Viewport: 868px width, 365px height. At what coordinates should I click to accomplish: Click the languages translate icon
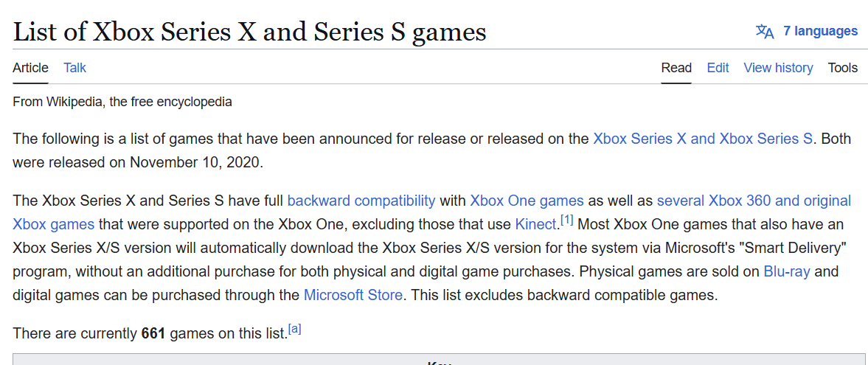click(765, 32)
